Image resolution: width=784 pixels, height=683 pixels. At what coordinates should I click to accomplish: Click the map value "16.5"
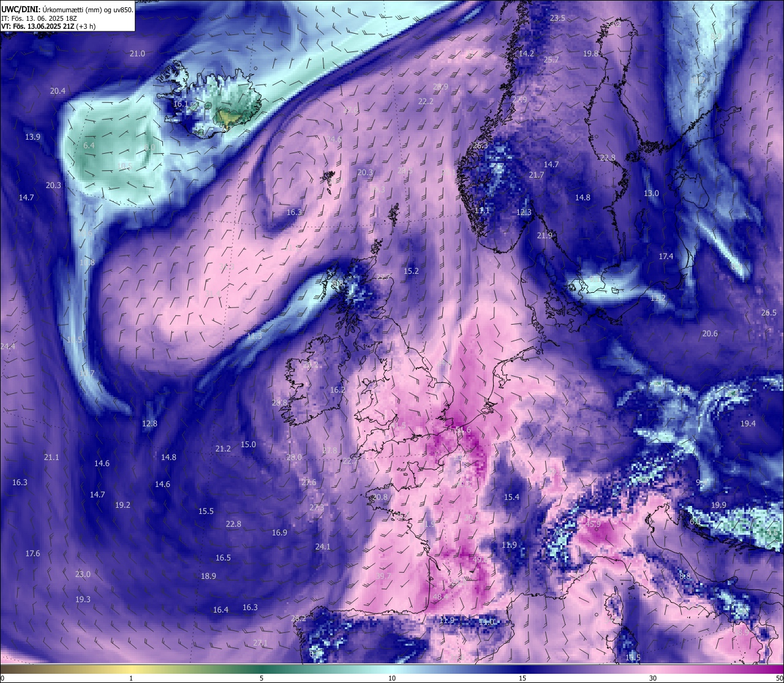pos(223,558)
